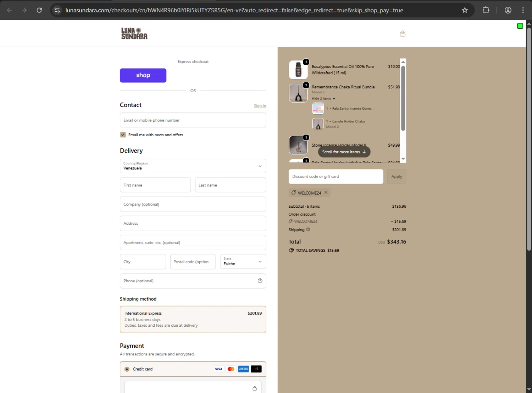Click the Mastercard icon
The image size is (532, 393).
coord(231,369)
